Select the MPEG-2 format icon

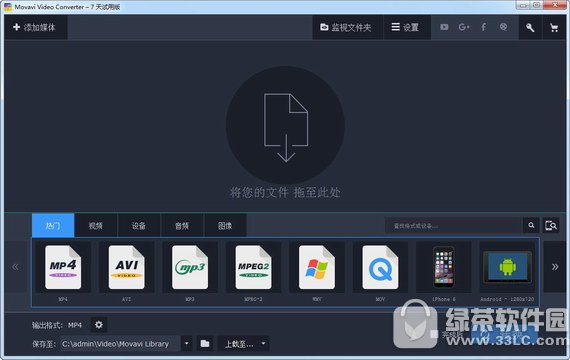pos(253,267)
